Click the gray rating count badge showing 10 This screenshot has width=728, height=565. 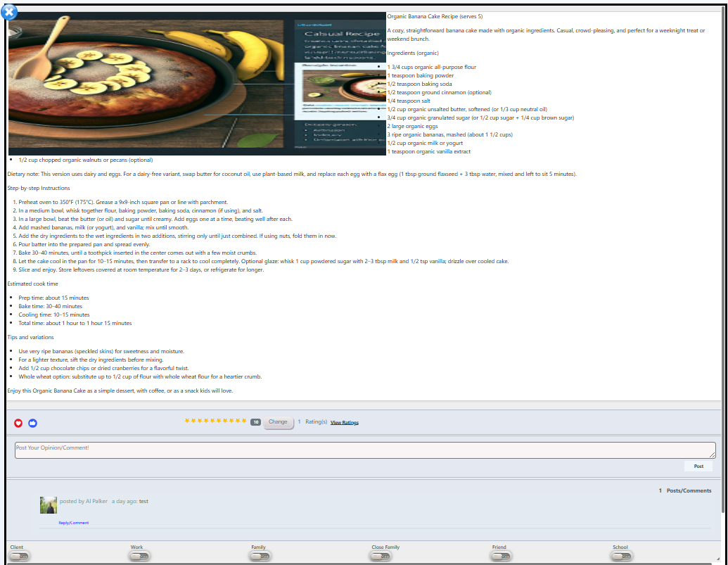255,422
